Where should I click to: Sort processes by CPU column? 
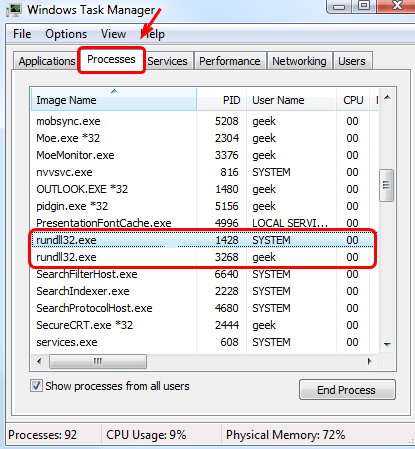pos(353,99)
